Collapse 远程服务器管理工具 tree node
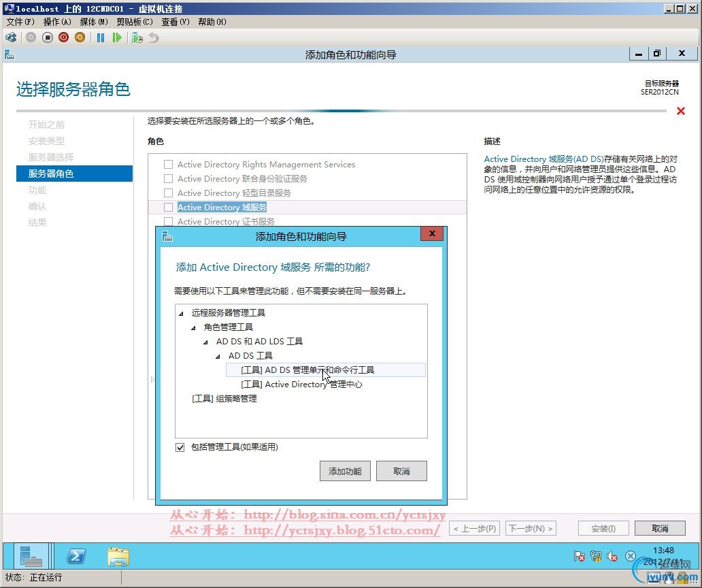The width and height of the screenshot is (702, 588). coord(182,314)
